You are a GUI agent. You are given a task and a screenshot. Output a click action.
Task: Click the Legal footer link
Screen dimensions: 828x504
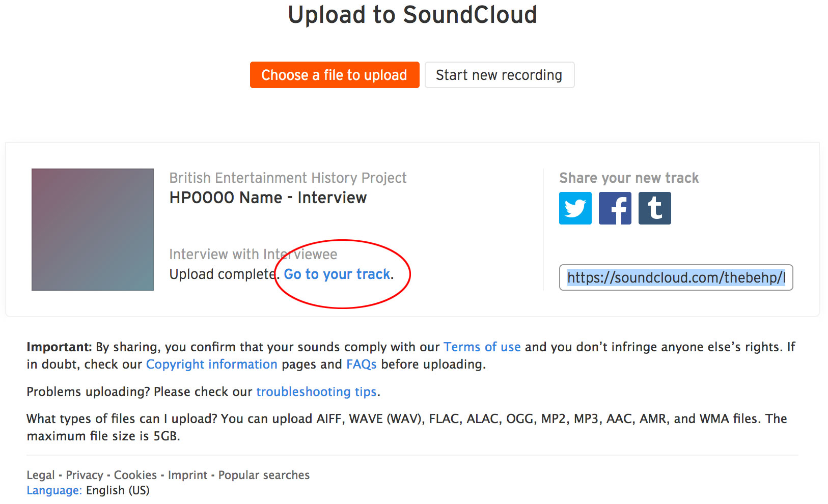(x=40, y=475)
